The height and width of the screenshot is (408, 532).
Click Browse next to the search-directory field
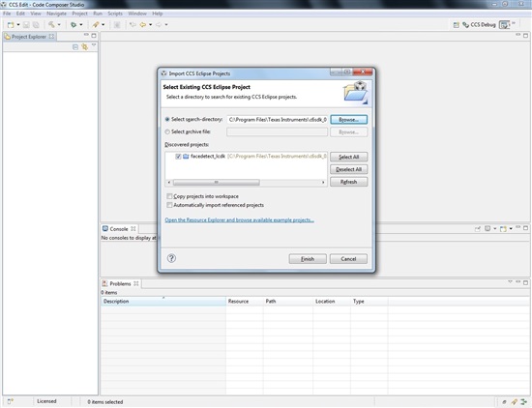pos(349,120)
